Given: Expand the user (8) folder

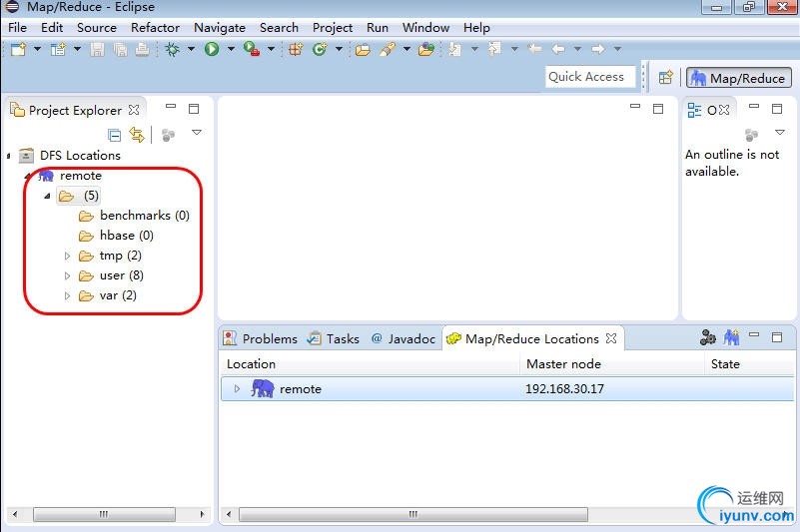Looking at the screenshot, I should coord(67,275).
